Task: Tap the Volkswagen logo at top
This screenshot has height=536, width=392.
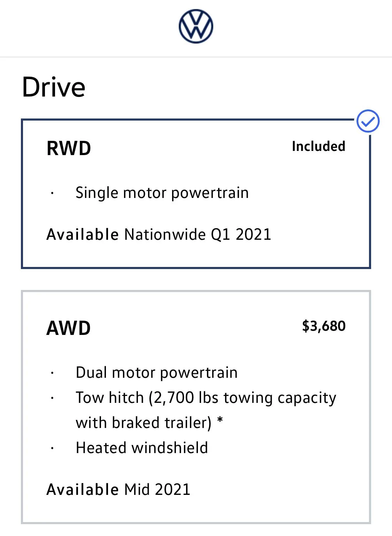Action: click(196, 26)
